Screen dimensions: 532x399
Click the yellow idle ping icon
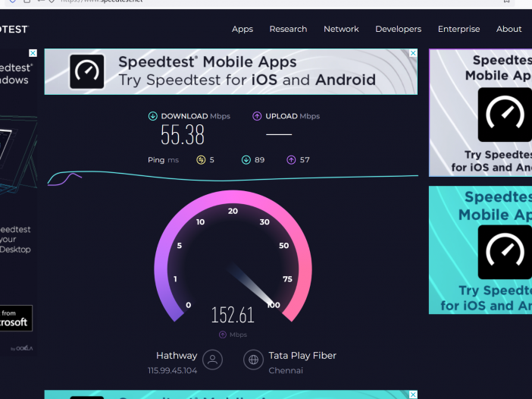[x=201, y=160]
